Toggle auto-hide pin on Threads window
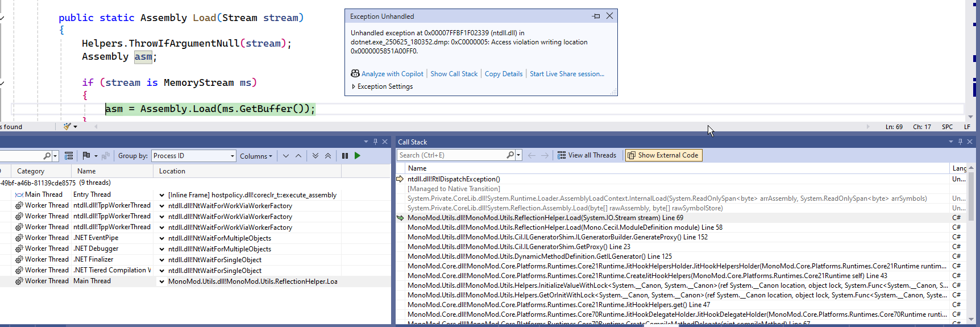 [375, 142]
